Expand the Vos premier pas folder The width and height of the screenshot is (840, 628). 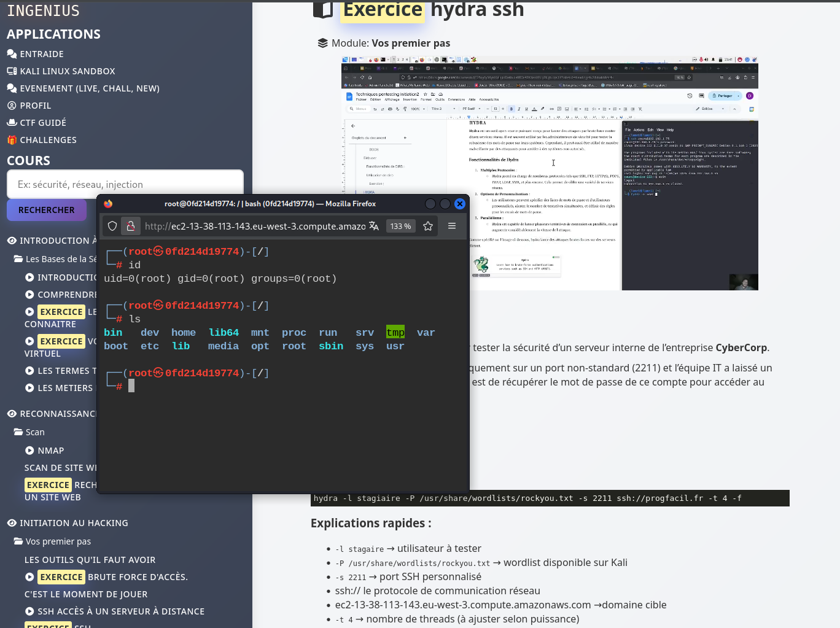tap(18, 541)
